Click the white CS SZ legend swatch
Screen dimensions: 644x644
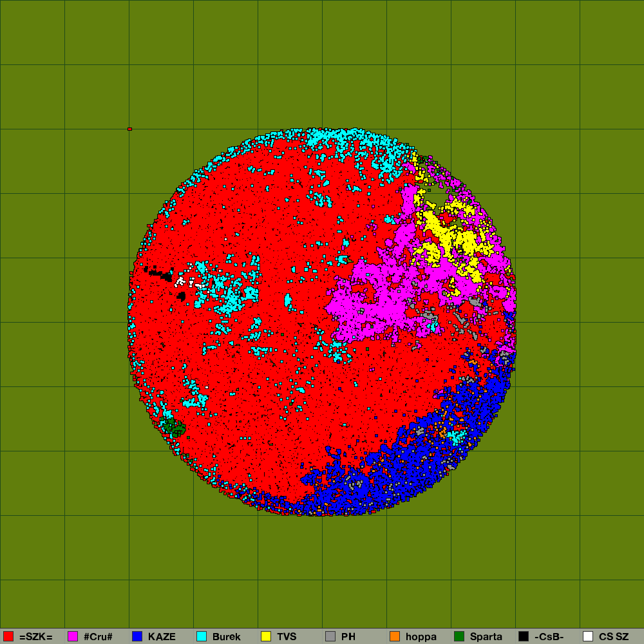coord(588,636)
